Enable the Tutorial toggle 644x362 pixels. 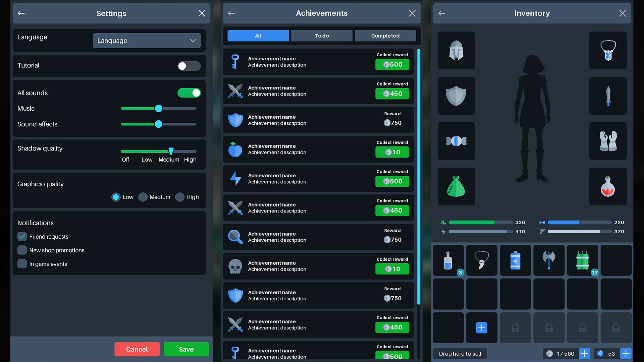[189, 66]
